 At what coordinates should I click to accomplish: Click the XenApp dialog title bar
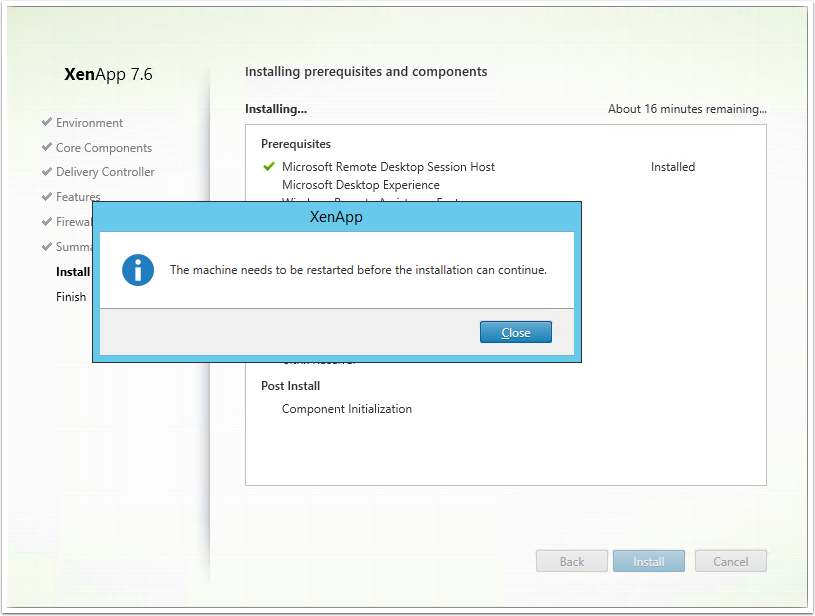coord(336,217)
